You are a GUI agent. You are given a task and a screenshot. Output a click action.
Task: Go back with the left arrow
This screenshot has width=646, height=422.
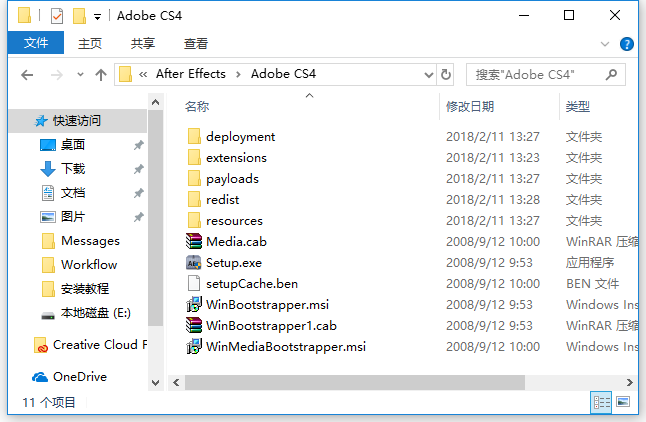coord(27,75)
